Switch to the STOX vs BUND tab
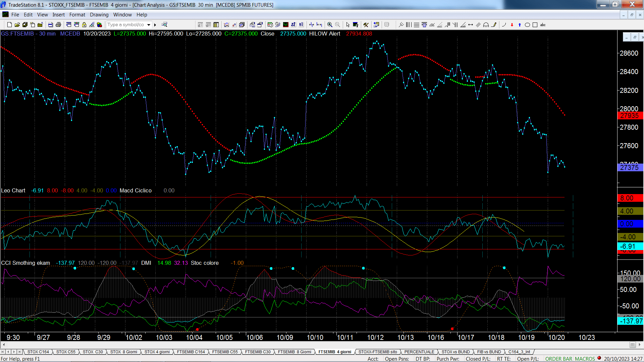 (456, 352)
